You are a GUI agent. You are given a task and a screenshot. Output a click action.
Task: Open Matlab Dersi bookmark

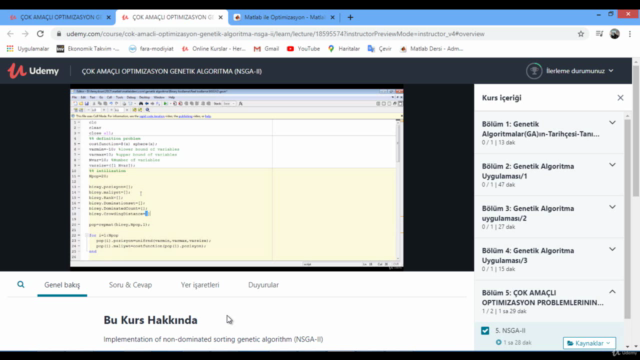pyautogui.click(x=431, y=49)
